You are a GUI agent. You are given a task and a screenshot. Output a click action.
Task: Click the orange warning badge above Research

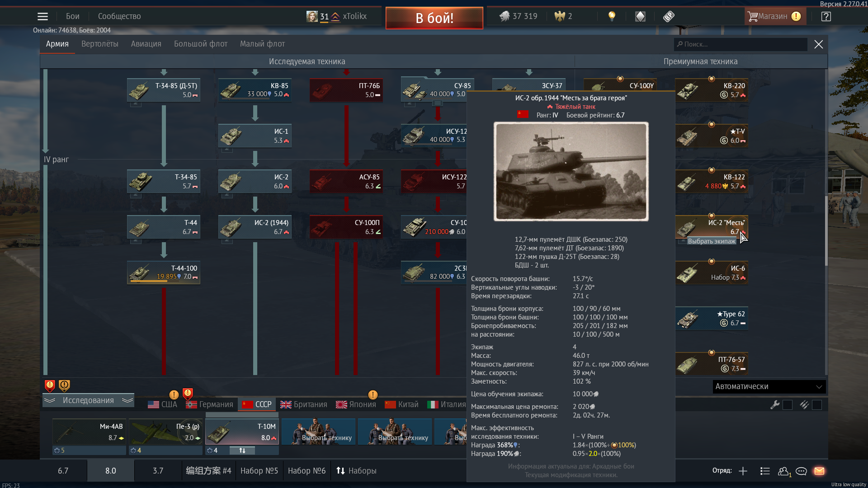point(64,385)
